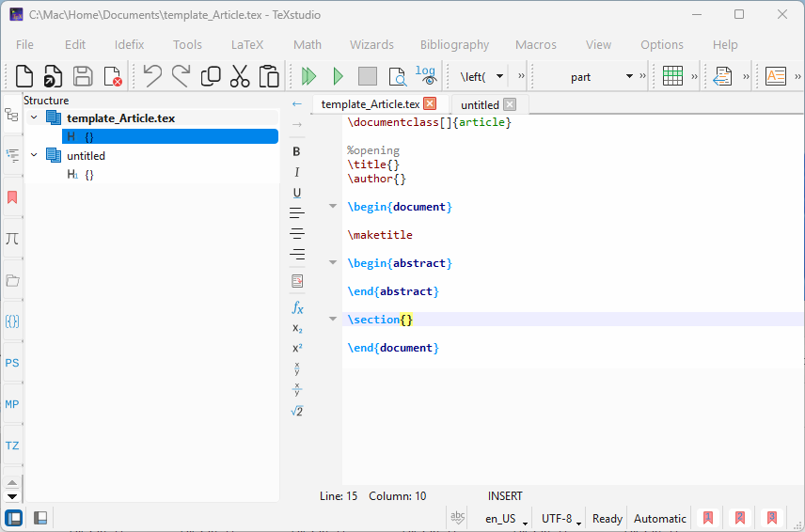Undo the last edit
This screenshot has width=805, height=532.
click(152, 76)
